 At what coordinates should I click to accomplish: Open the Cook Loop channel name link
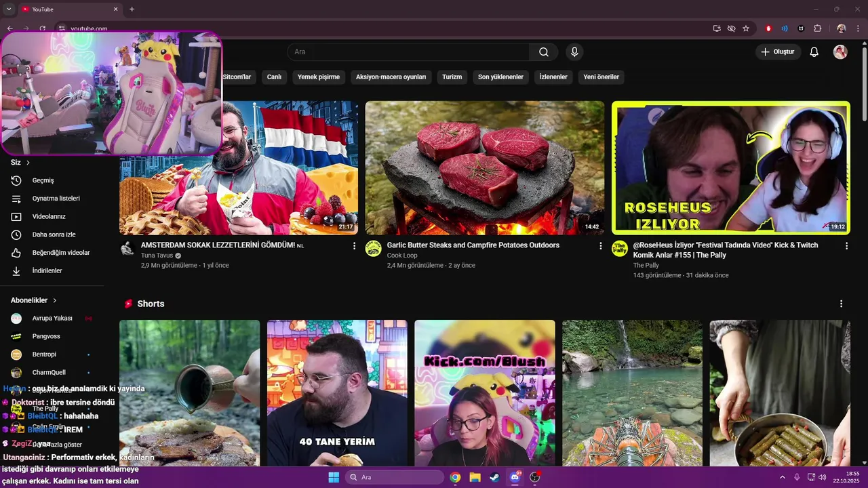(x=402, y=256)
